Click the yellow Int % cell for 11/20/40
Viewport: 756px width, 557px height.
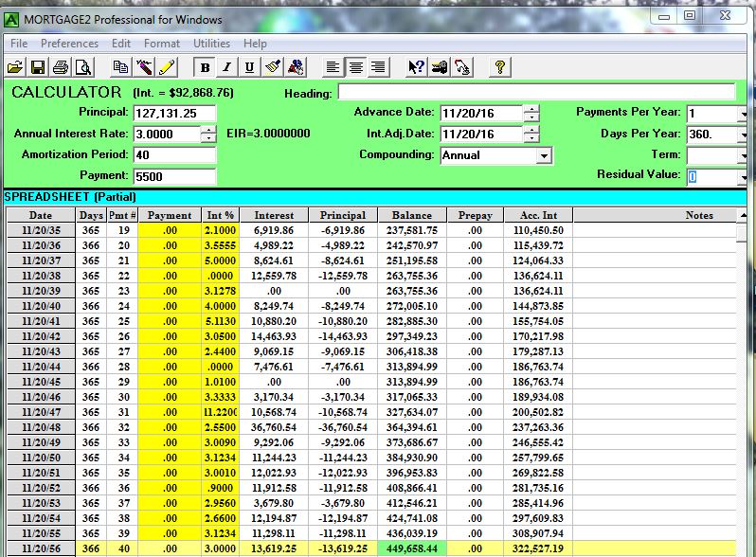[221, 306]
